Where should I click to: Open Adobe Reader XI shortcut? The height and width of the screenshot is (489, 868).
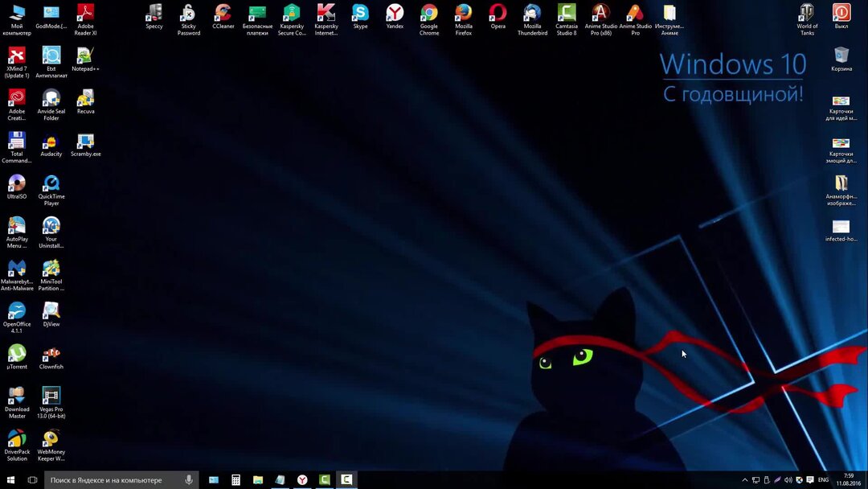pyautogui.click(x=85, y=19)
